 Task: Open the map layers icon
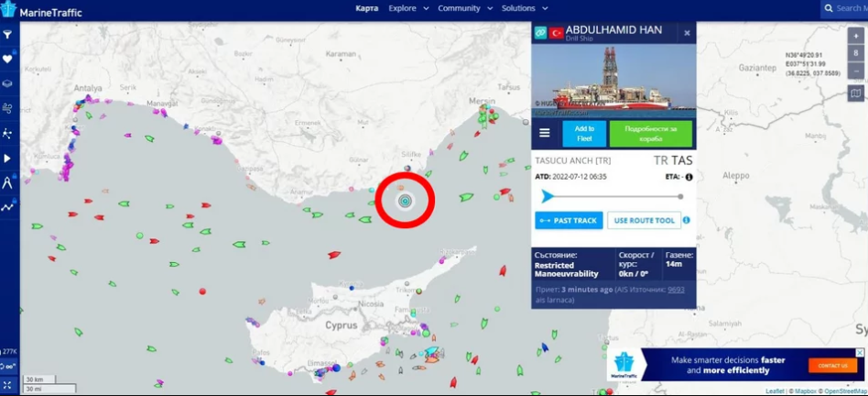[8, 84]
